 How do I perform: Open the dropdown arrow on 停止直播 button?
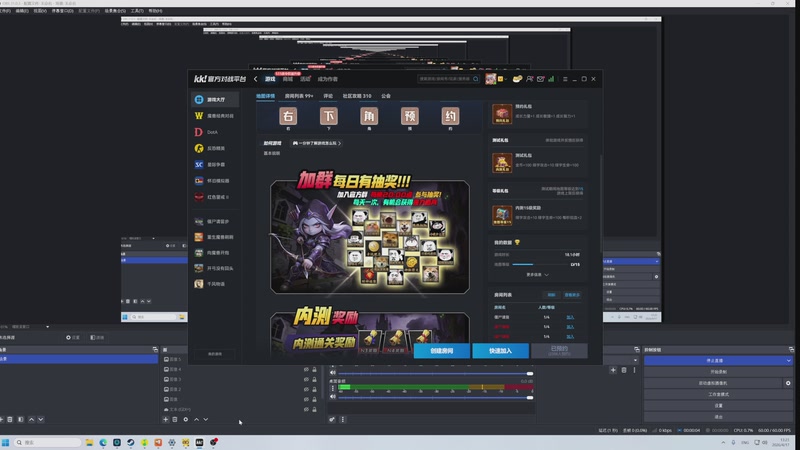point(788,361)
